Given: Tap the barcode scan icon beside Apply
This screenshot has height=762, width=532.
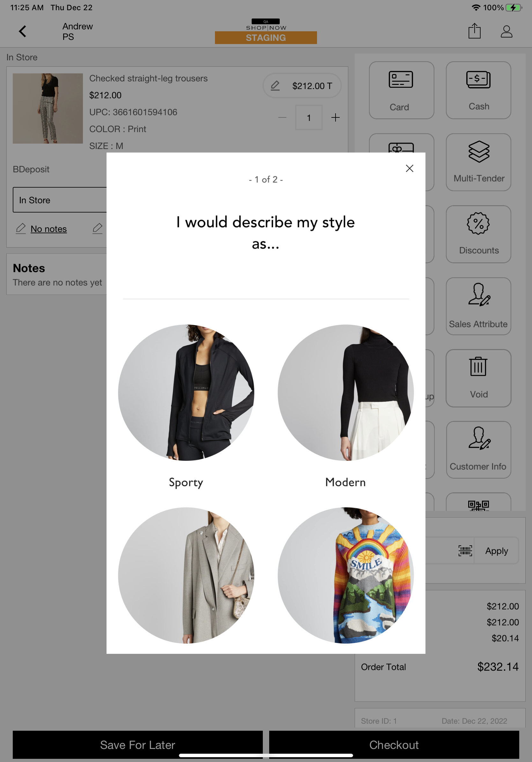Looking at the screenshot, I should pos(465,550).
